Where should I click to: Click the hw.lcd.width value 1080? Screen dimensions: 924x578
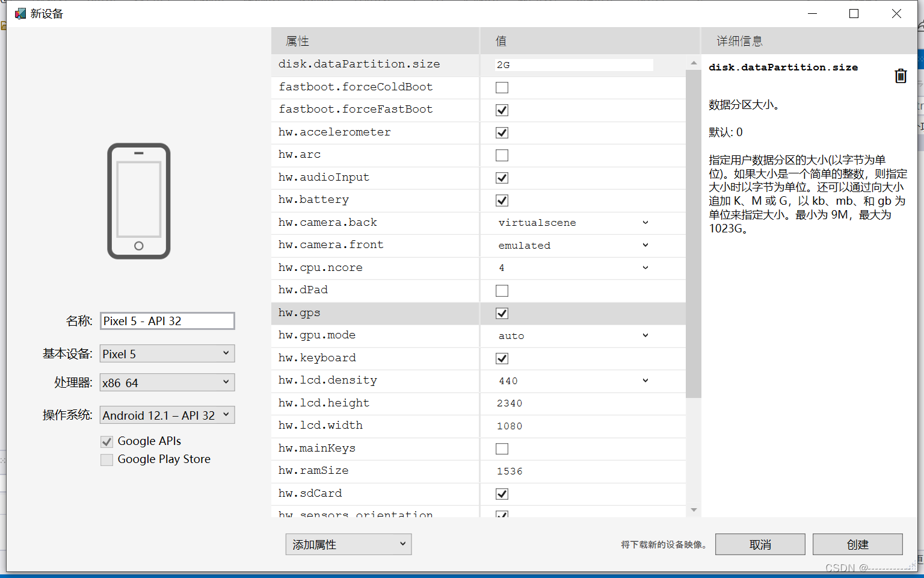[x=510, y=426]
